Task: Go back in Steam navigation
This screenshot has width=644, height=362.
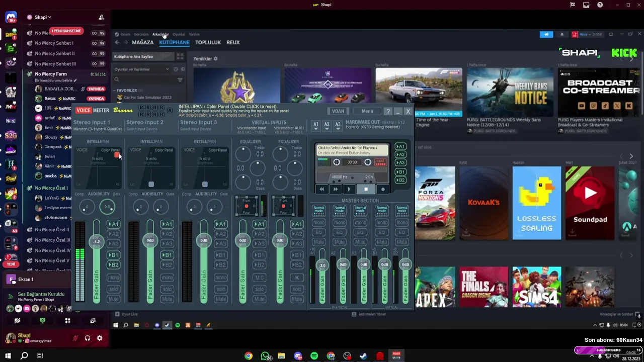Action: (x=117, y=43)
